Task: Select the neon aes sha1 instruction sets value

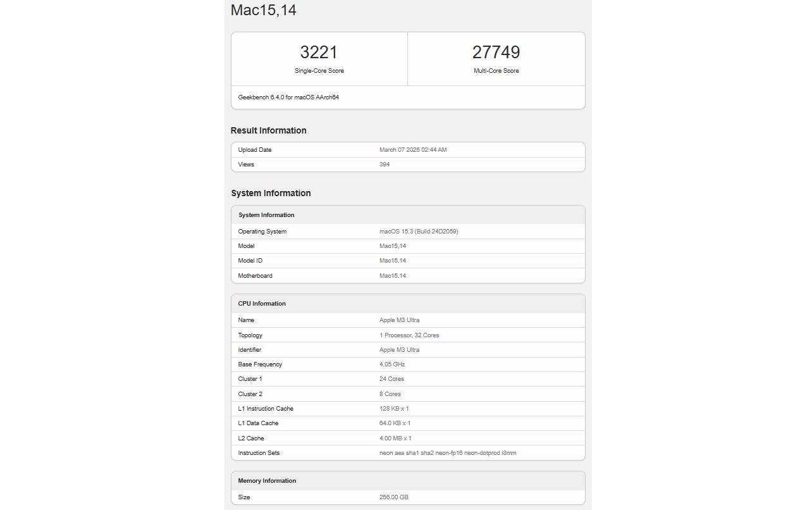Action: pyautogui.click(x=448, y=453)
